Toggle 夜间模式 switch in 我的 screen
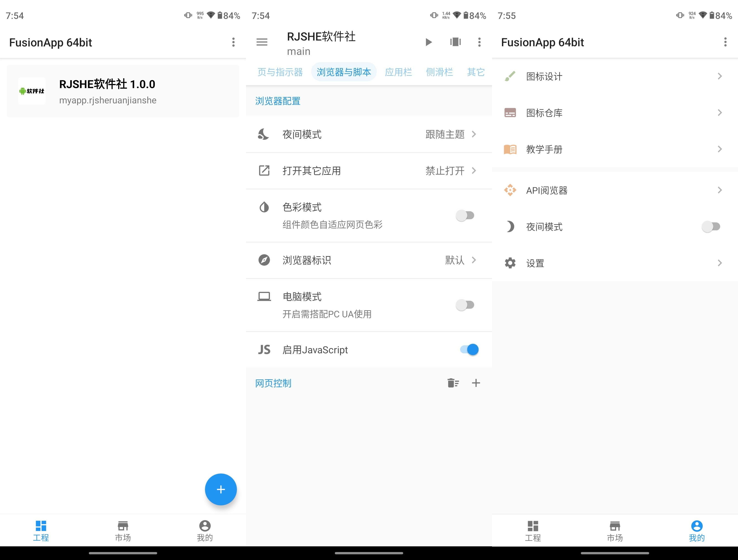Screen dimensions: 738x560 click(x=711, y=227)
